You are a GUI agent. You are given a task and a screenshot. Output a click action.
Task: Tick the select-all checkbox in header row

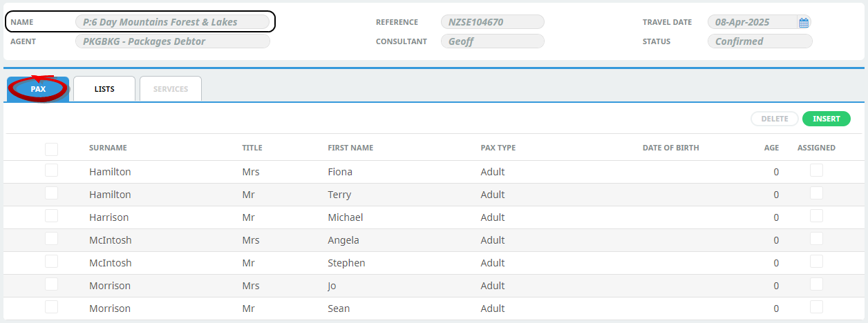(x=51, y=148)
